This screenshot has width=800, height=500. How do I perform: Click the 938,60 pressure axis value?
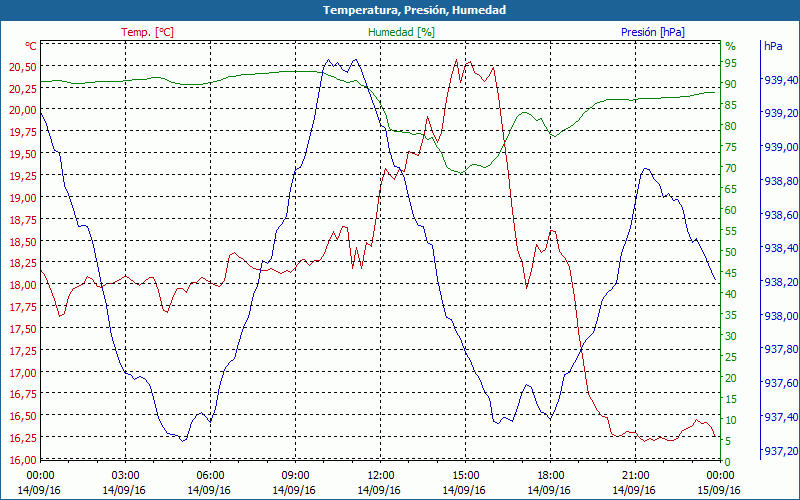(x=779, y=215)
